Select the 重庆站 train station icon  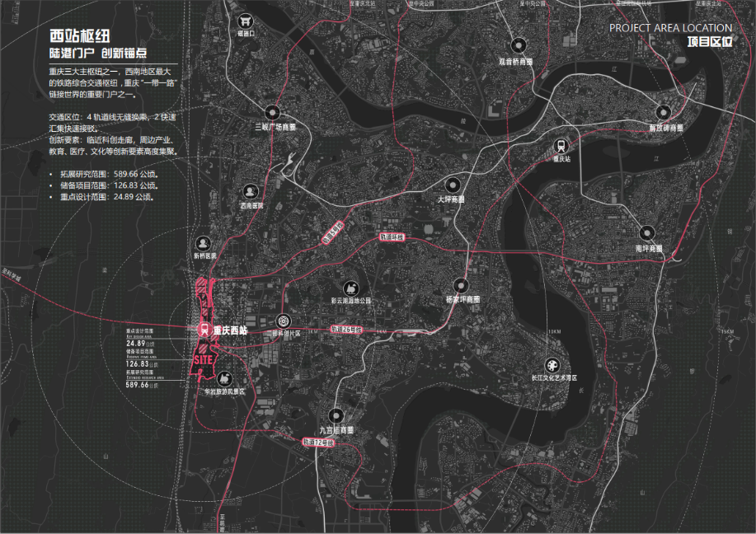click(561, 145)
